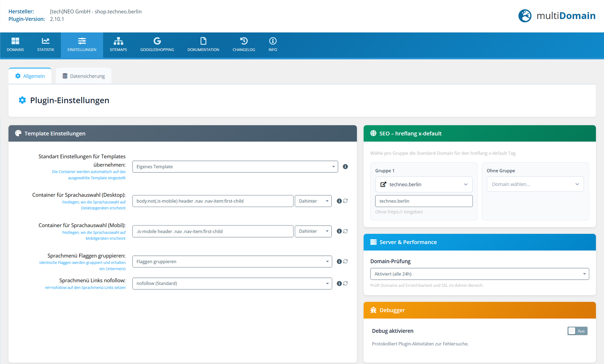
Task: Click the Mobil Sprachauswahl selector input
Action: tap(213, 231)
